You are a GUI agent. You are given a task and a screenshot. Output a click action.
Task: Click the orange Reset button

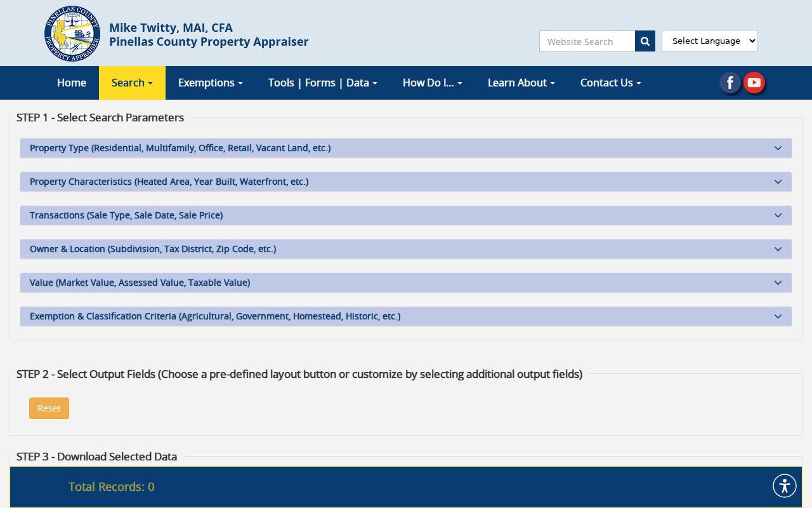[x=49, y=408]
